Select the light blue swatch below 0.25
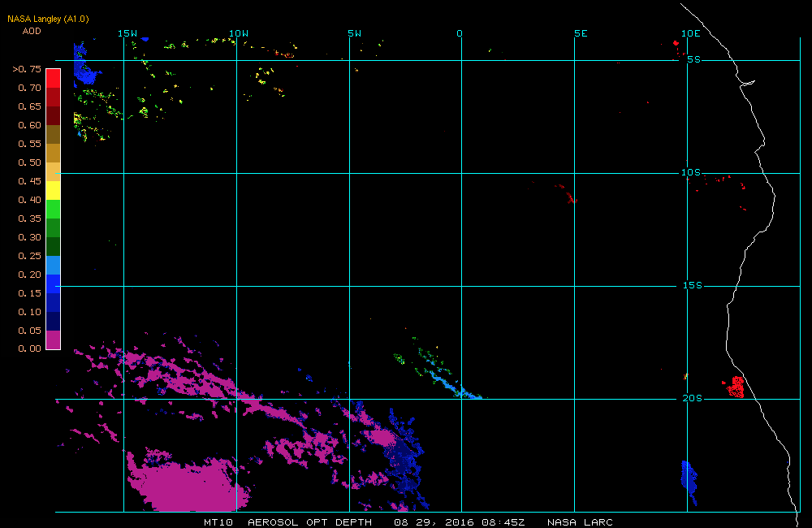812x528 pixels. pyautogui.click(x=54, y=265)
